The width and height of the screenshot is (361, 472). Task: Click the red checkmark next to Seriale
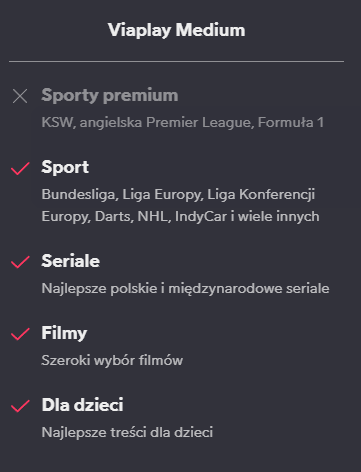tap(20, 262)
